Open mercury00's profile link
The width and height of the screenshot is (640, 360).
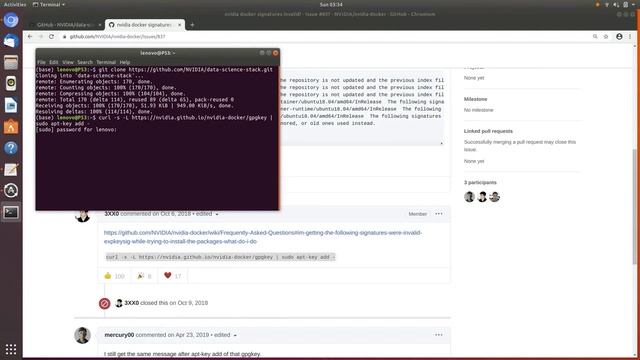119,335
